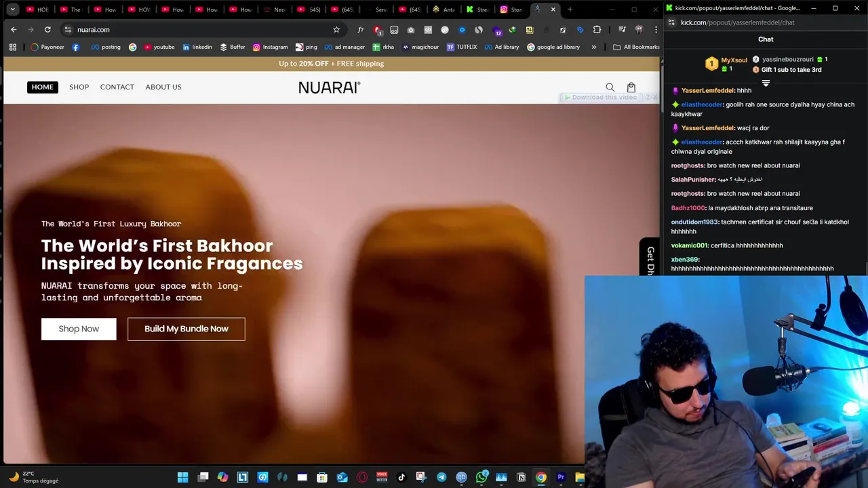Switch to the first YouTube 'HOE' tab
The image size is (868, 488).
coord(37,9)
